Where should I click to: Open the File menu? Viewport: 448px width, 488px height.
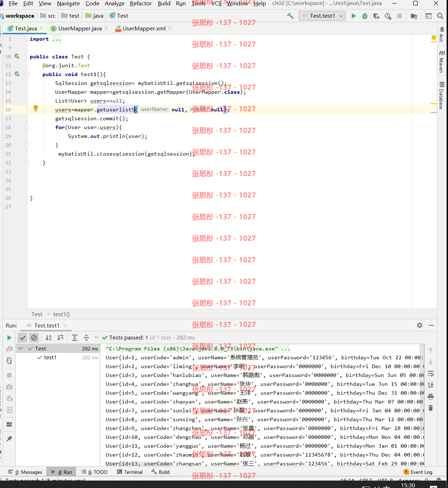coord(13,4)
